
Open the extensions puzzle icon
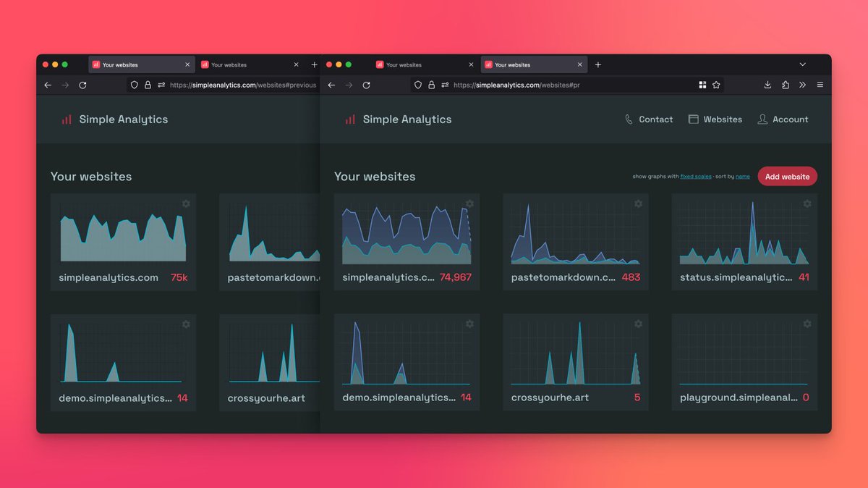[786, 85]
